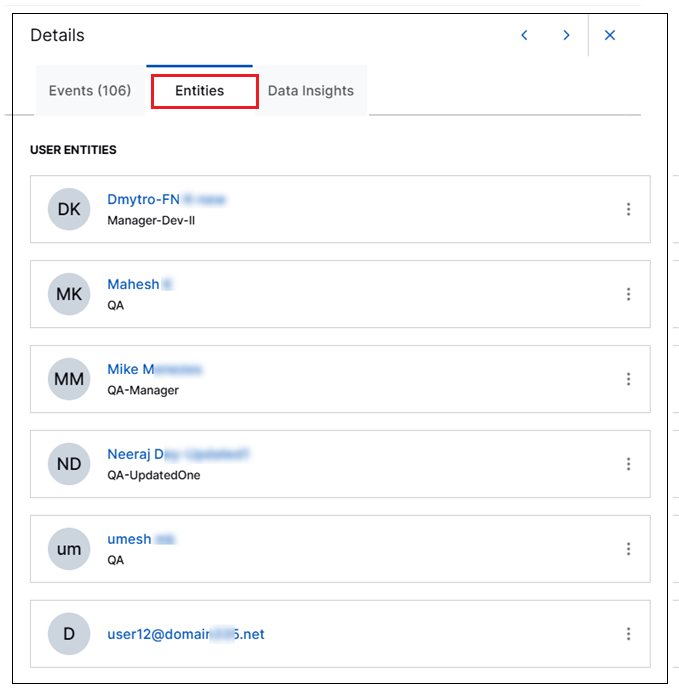Open more options menu for Neeraj
The image size is (679, 696).
628,464
